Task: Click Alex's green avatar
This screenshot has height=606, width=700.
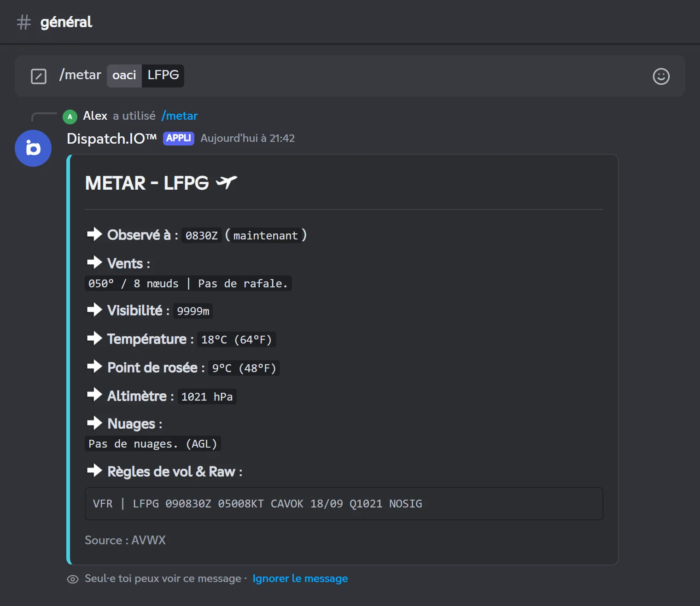Action: point(70,117)
